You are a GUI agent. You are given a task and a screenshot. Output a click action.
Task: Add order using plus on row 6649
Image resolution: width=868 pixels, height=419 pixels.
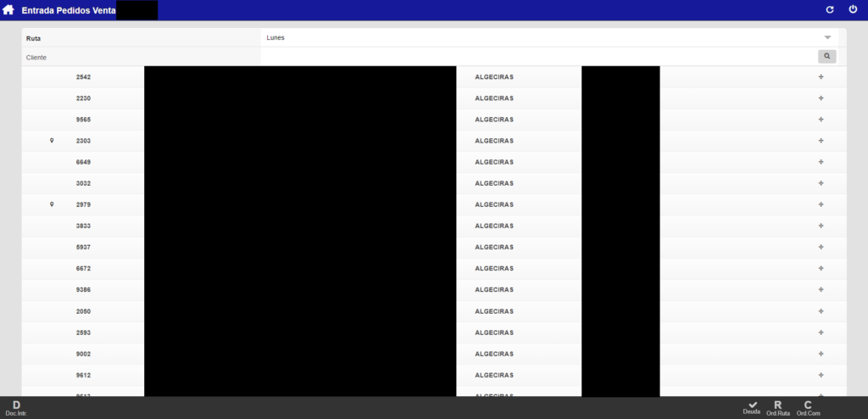821,162
